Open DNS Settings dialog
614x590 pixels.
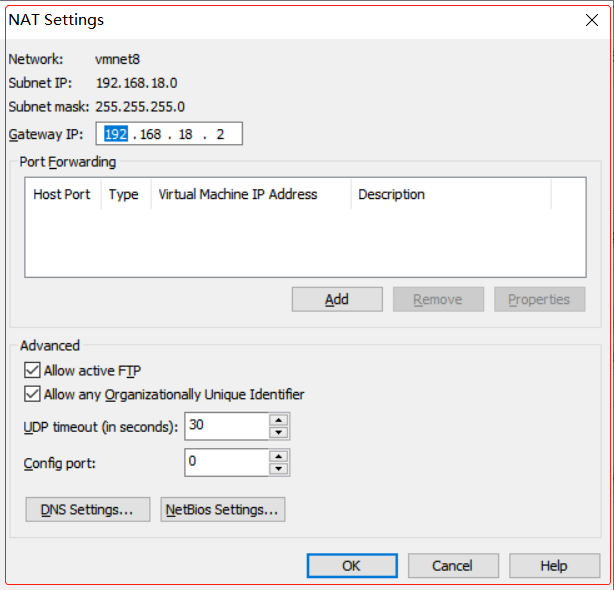click(x=87, y=510)
